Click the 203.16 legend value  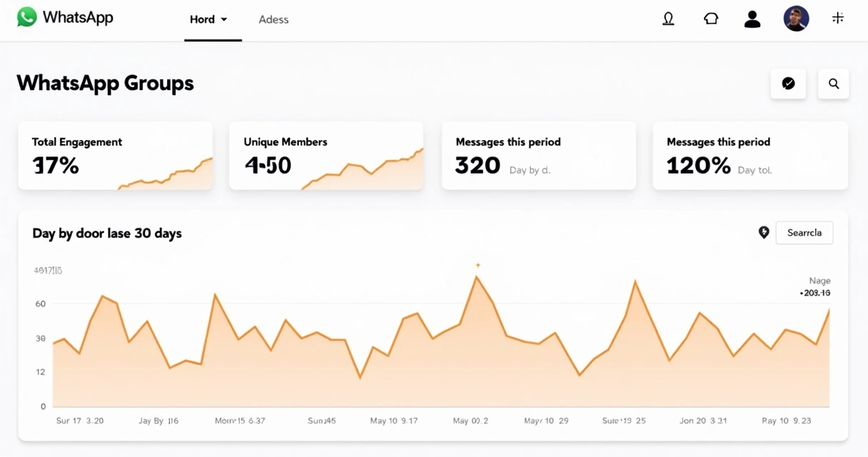pos(815,293)
